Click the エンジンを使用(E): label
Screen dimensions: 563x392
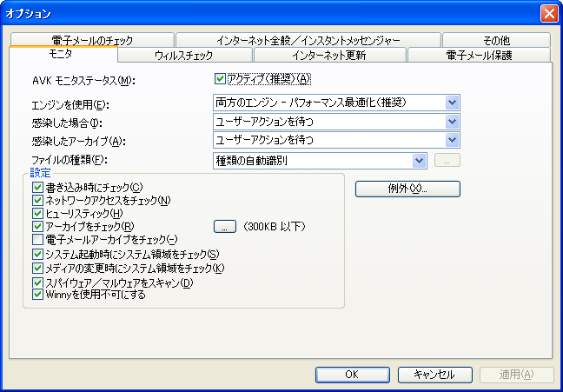(x=70, y=105)
